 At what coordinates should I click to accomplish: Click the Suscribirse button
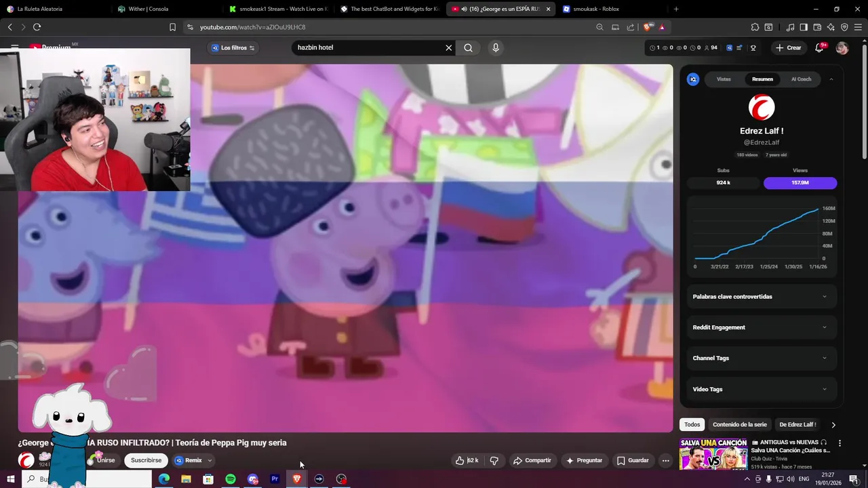[x=146, y=460]
